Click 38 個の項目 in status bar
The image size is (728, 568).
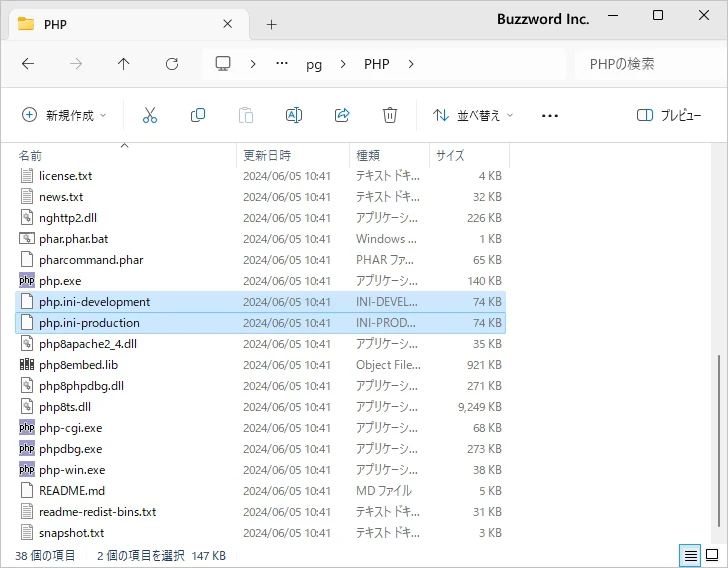point(45,555)
